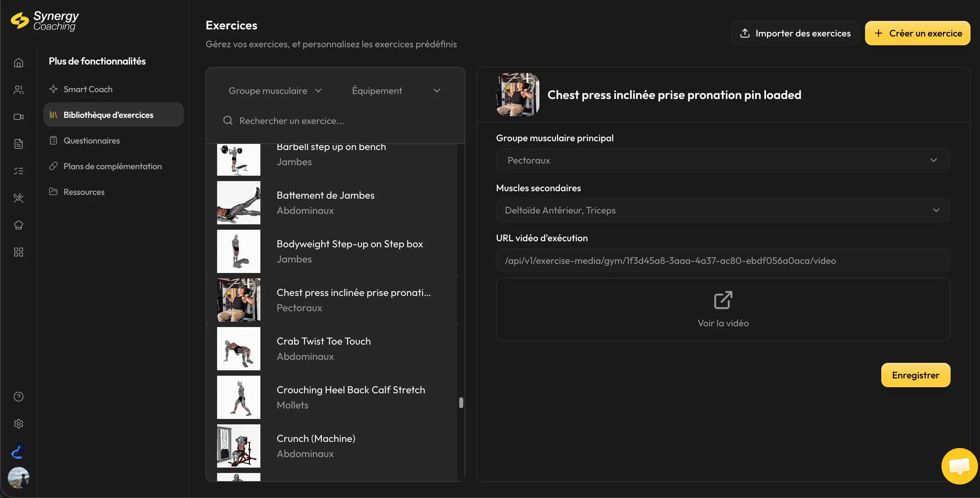
Task: Select 'Crouching Heel Back Calf Stretch' name
Action: pos(351,390)
